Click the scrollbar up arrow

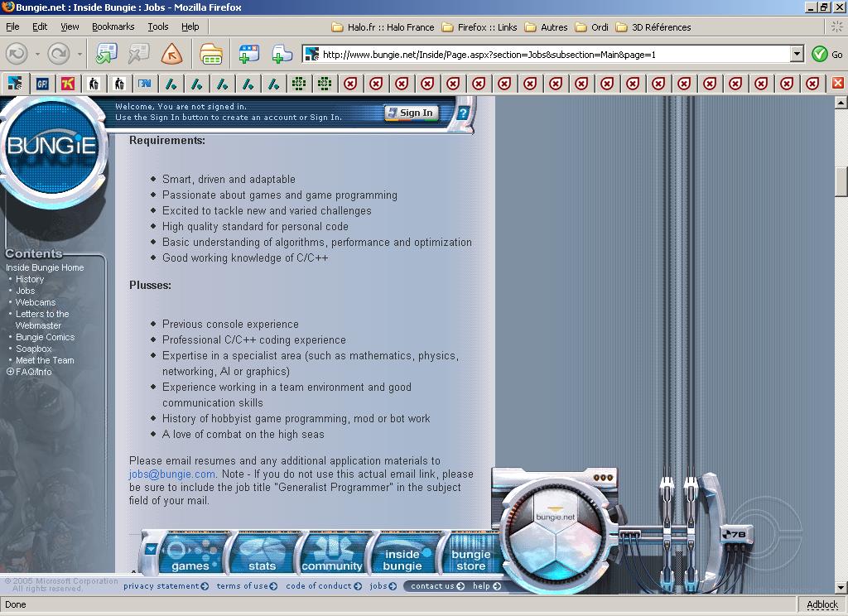coord(841,102)
